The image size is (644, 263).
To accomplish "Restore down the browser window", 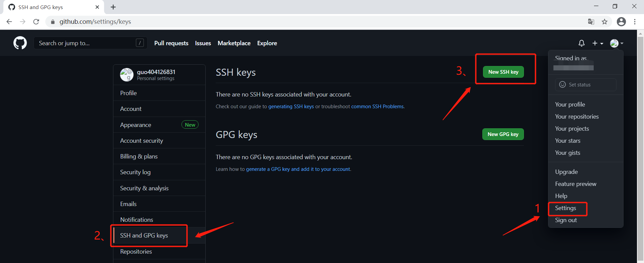I will pos(615,6).
